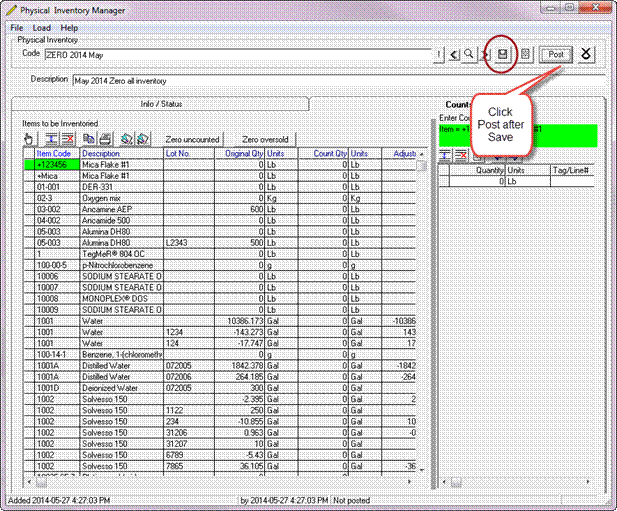Click the p-Nitrochlorobenzene description cell
Screen dimensions: 617x511
pyautogui.click(x=122, y=265)
